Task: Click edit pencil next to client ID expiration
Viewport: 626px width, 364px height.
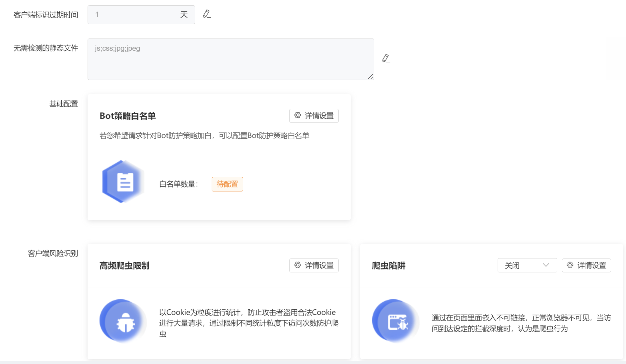Action: pos(207,14)
